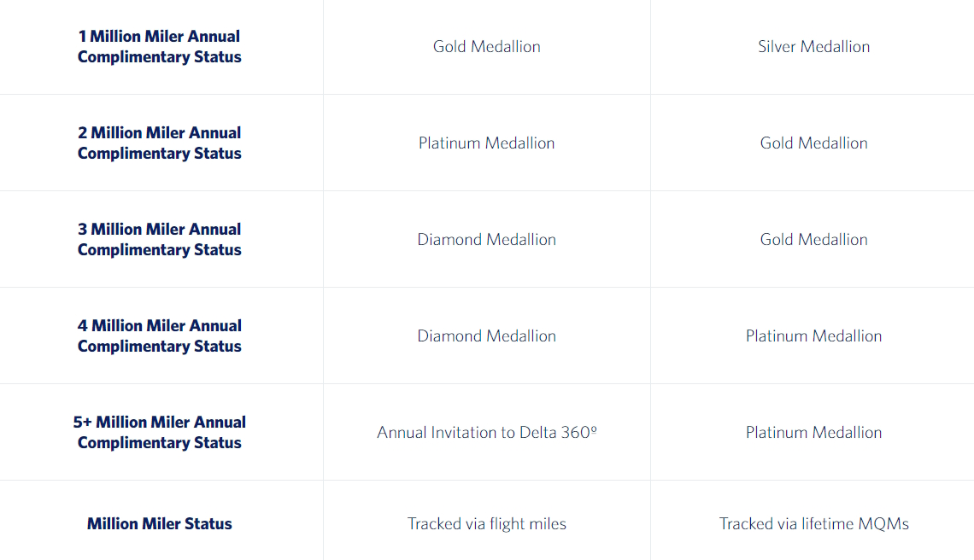This screenshot has width=974, height=560.
Task: Click the Tracked via lifetime MQMs text
Action: coord(813,524)
